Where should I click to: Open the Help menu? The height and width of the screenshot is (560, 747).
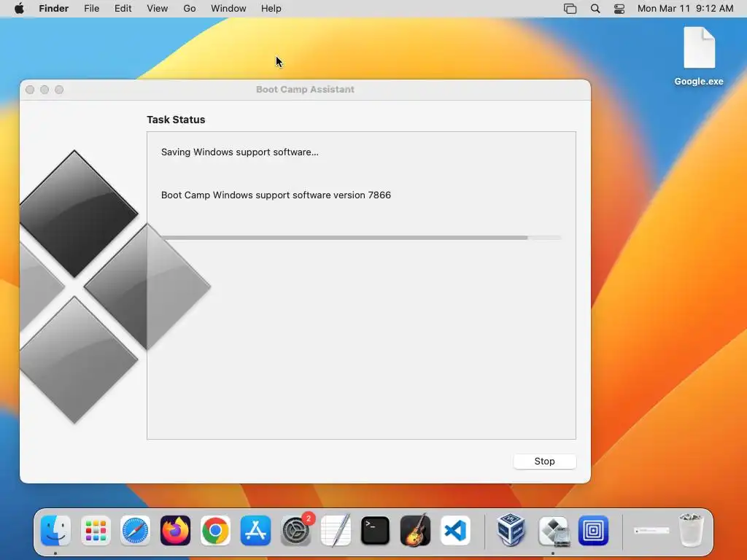tap(271, 9)
